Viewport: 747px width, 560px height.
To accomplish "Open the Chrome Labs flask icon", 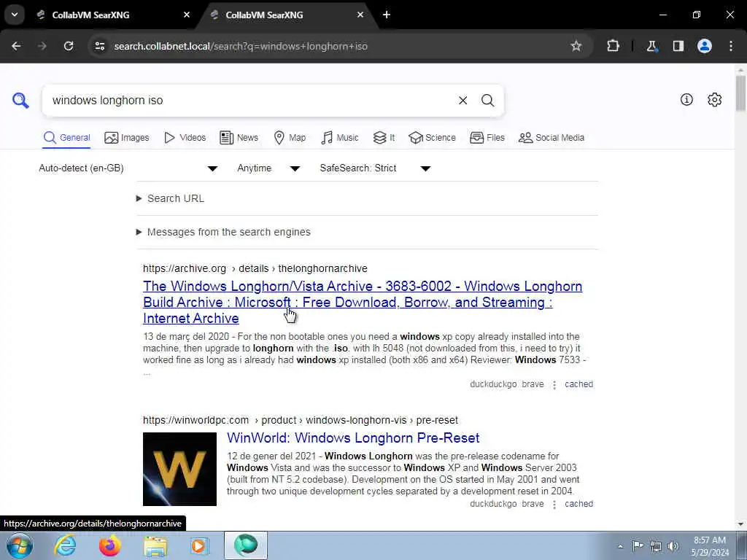I will coord(651,46).
